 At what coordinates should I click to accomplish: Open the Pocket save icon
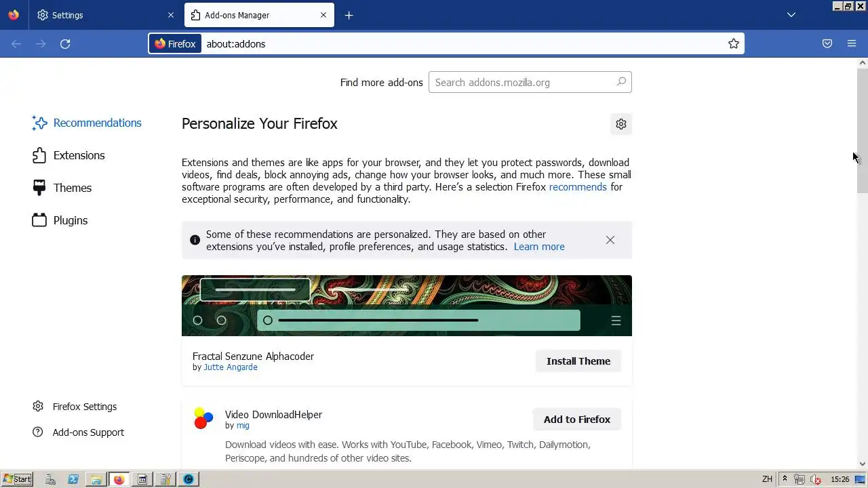point(827,44)
